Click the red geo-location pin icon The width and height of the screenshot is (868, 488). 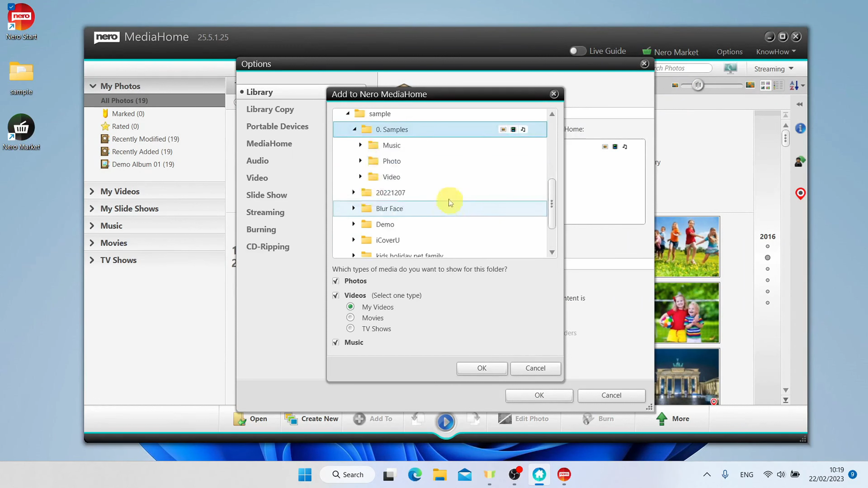[x=800, y=193]
